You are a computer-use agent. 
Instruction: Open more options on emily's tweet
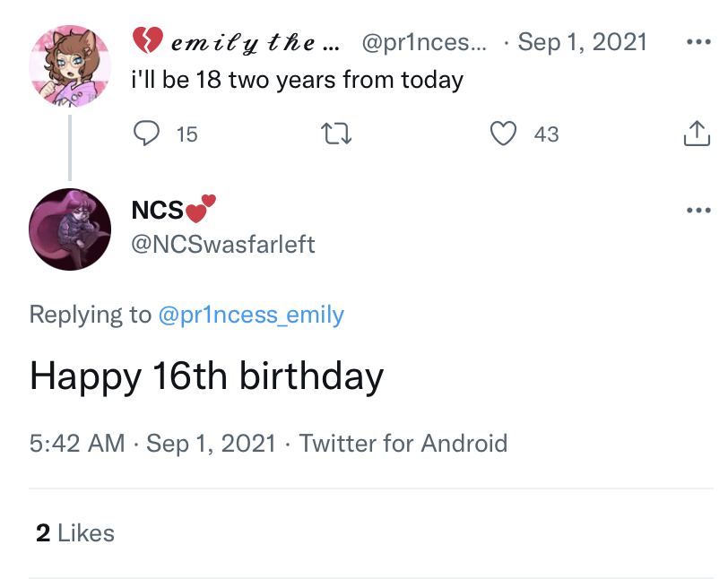click(x=698, y=42)
